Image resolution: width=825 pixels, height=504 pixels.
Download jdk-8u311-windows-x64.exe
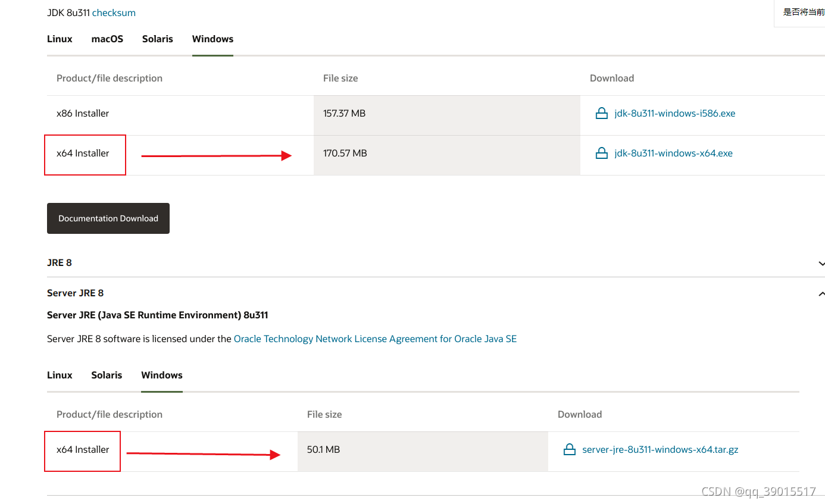coord(673,153)
